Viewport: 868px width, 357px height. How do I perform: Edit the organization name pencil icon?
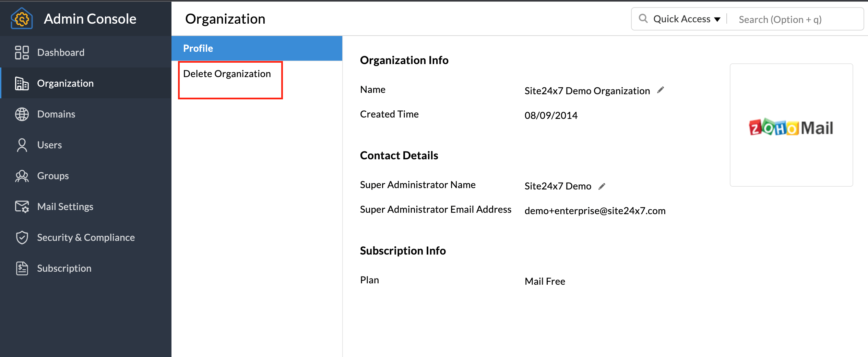coord(660,90)
